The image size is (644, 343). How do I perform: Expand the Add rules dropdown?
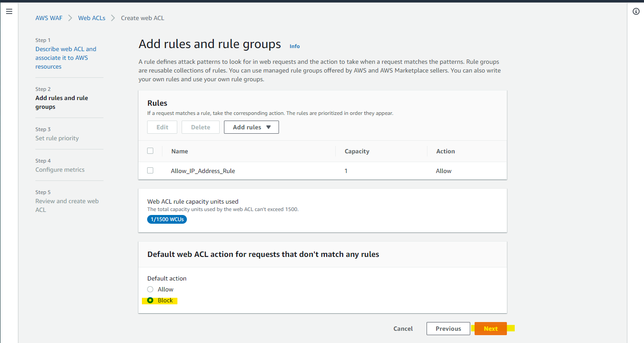251,127
